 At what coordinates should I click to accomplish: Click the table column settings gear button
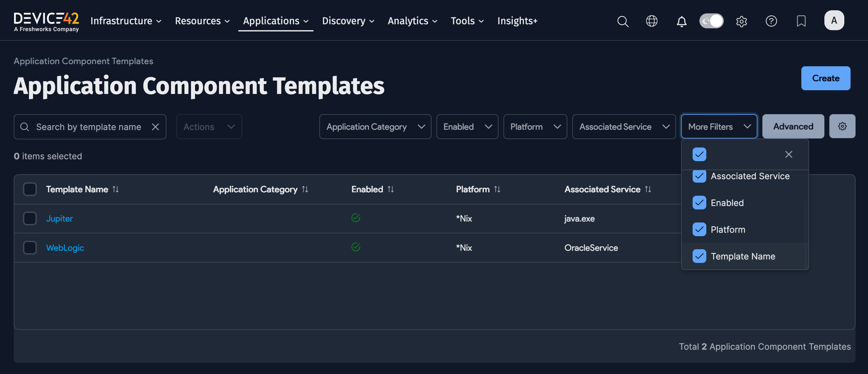tap(842, 126)
